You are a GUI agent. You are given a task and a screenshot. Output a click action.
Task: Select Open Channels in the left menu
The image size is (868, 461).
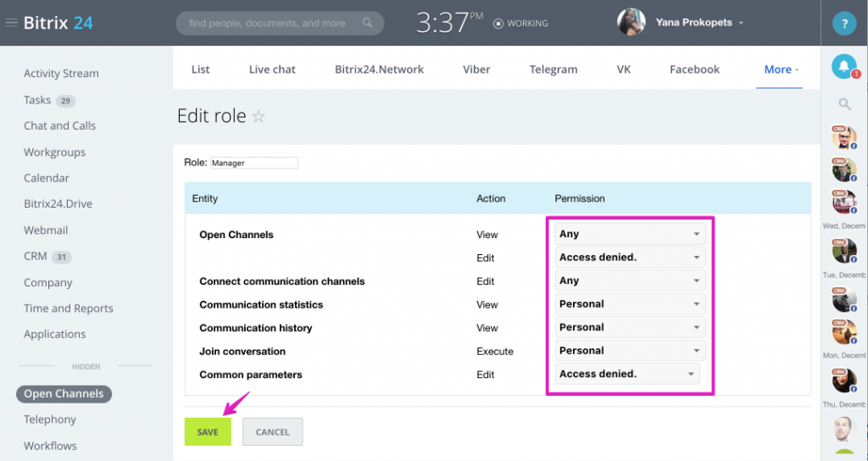[x=64, y=394]
